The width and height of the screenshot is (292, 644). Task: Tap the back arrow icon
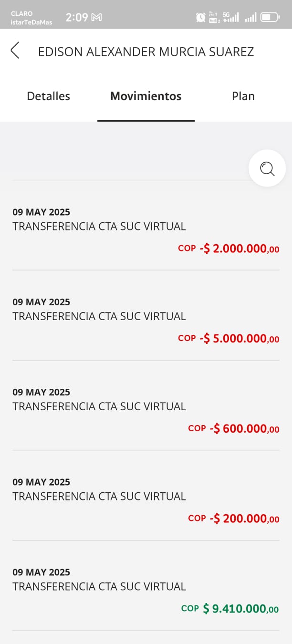(x=15, y=50)
